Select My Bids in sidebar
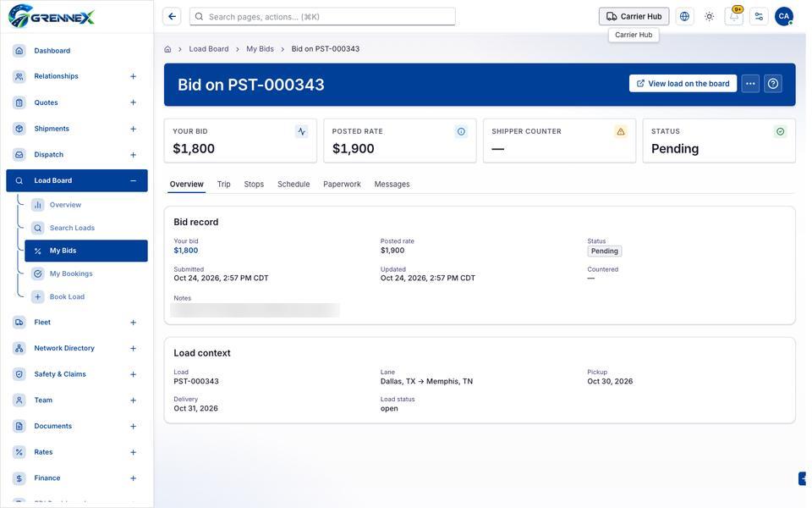Image resolution: width=812 pixels, height=508 pixels. pyautogui.click(x=86, y=251)
